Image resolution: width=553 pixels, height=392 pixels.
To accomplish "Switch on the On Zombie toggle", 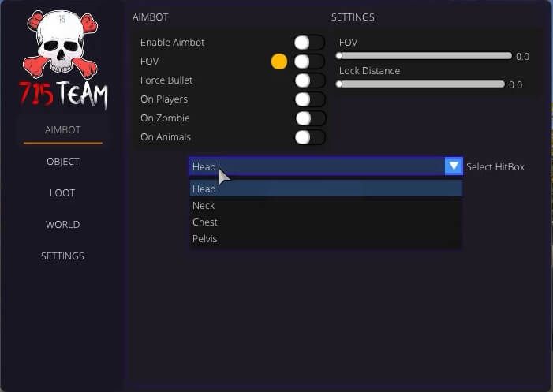I will [309, 118].
